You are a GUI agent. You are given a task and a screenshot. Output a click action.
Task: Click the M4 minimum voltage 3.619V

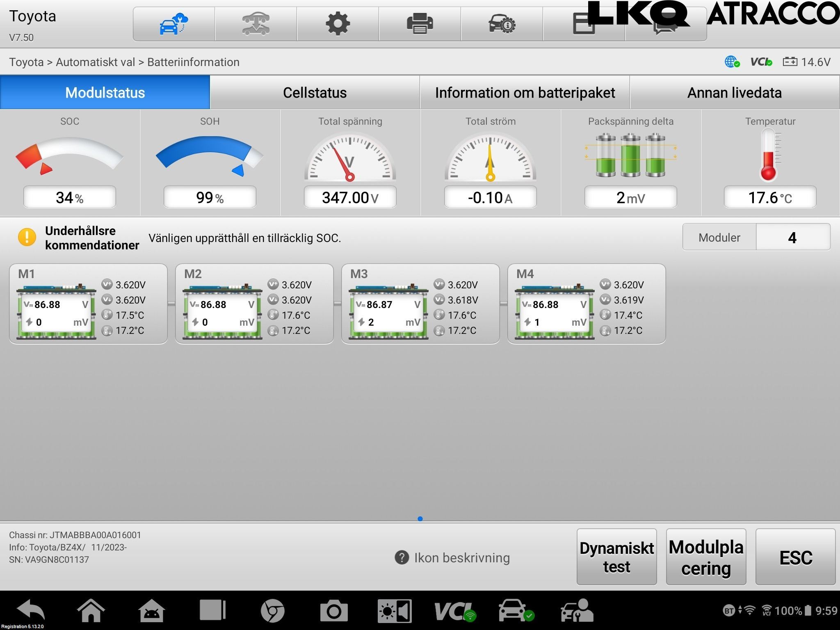629,300
